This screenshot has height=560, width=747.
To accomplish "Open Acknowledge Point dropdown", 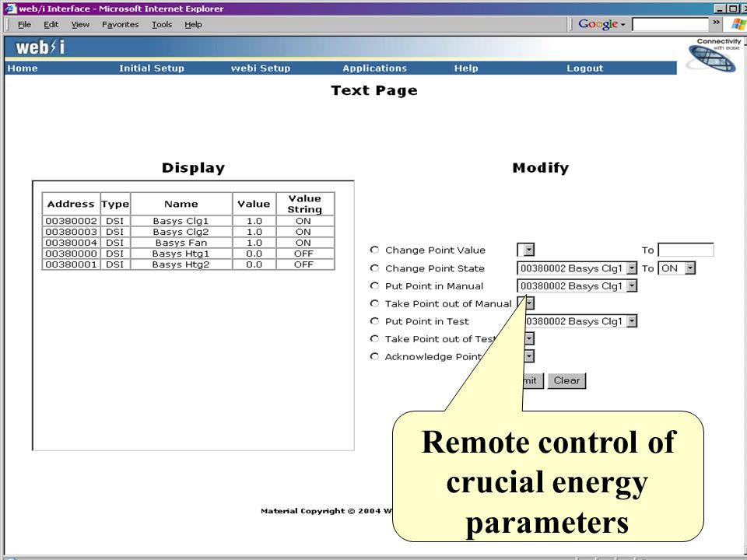I will pyautogui.click(x=529, y=356).
